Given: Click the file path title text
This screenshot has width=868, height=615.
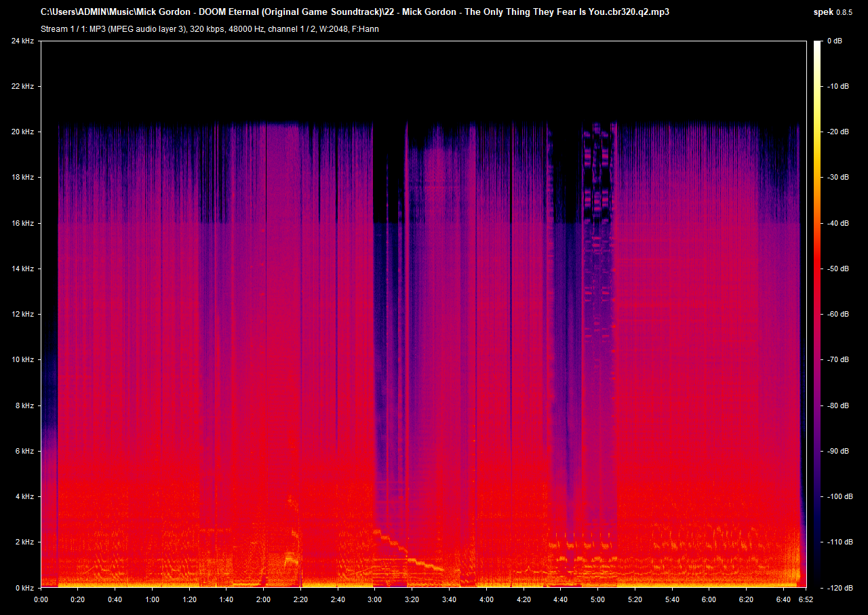Looking at the screenshot, I should pyautogui.click(x=355, y=12).
